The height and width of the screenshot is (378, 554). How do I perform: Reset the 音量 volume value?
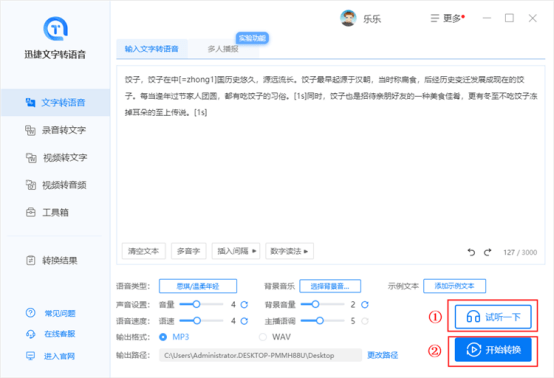pos(244,305)
